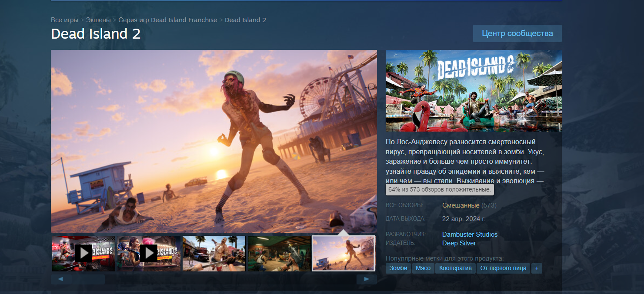Click the Dead Island 2 page title
Viewport: 644px width, 294px height.
pyautogui.click(x=96, y=34)
